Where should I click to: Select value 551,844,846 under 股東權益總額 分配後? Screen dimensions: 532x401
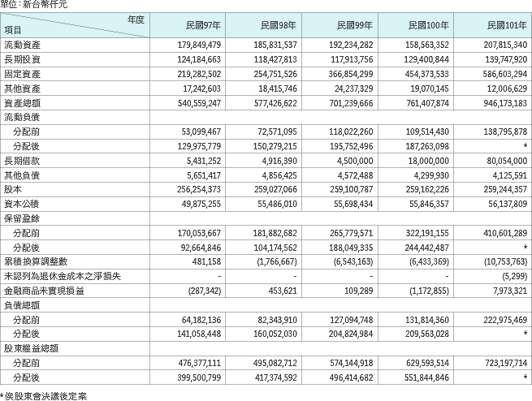pyautogui.click(x=427, y=377)
